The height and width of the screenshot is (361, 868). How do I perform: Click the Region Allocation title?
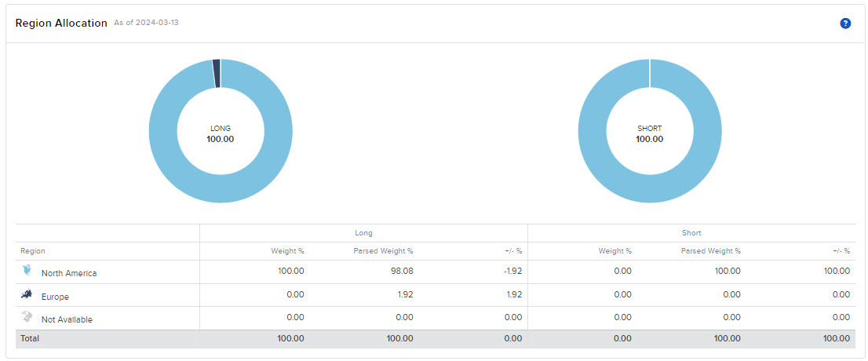61,24
